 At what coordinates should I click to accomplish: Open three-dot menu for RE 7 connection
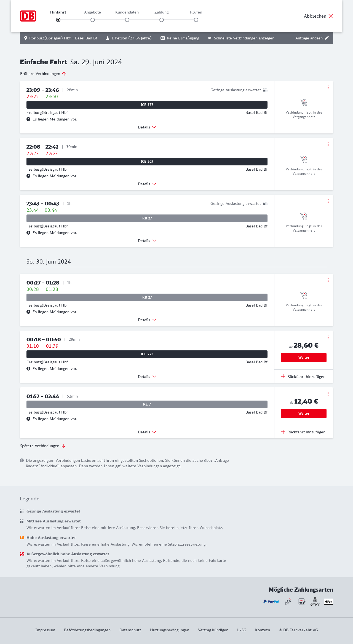pyautogui.click(x=328, y=394)
